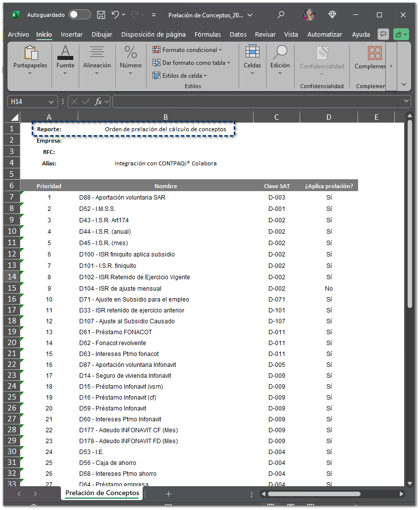
Task: Open the Edición search icon
Action: tap(280, 52)
